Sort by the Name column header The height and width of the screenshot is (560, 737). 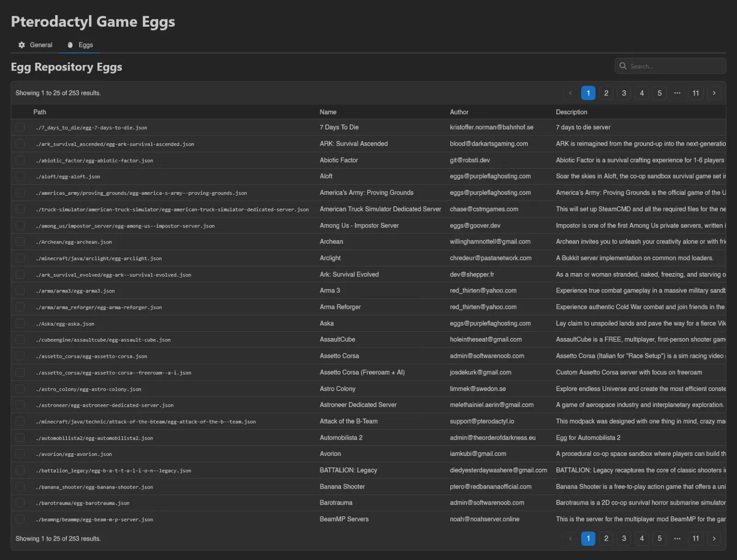tap(328, 112)
